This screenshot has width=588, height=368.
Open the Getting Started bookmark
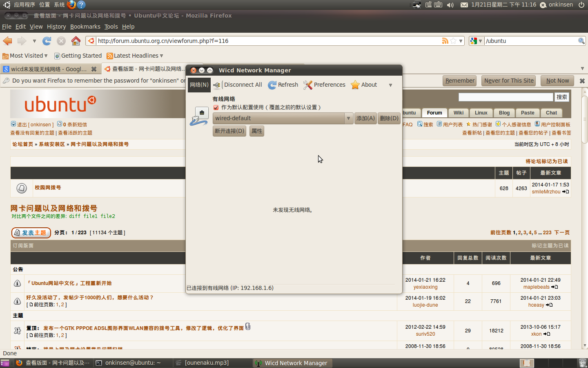78,56
